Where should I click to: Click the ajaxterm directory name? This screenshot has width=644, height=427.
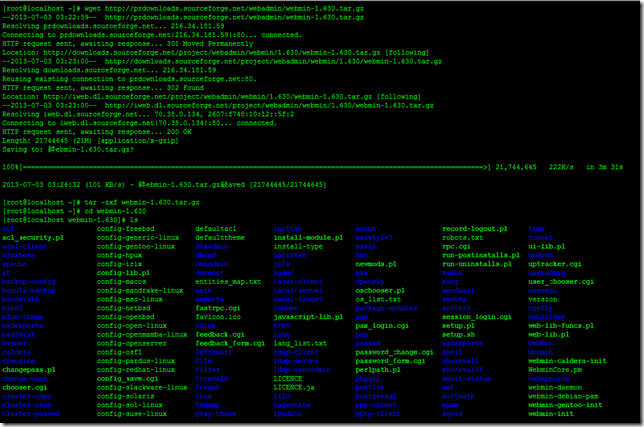click(18, 255)
